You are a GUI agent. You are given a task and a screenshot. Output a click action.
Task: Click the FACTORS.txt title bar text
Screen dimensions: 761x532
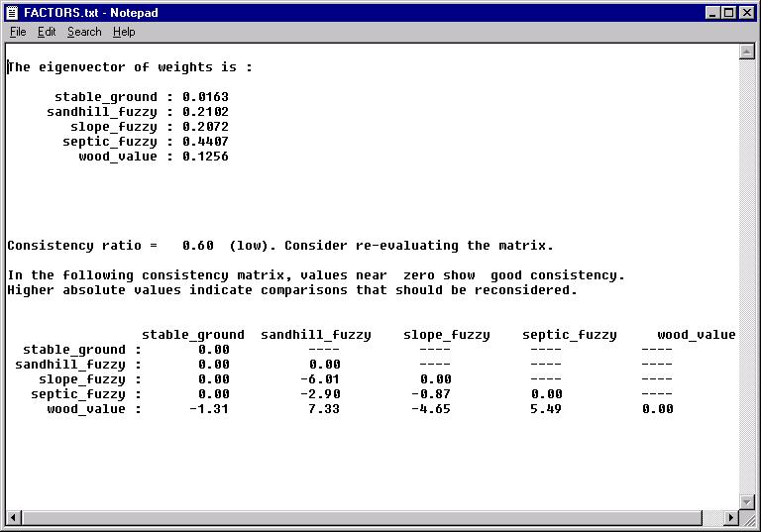point(90,13)
